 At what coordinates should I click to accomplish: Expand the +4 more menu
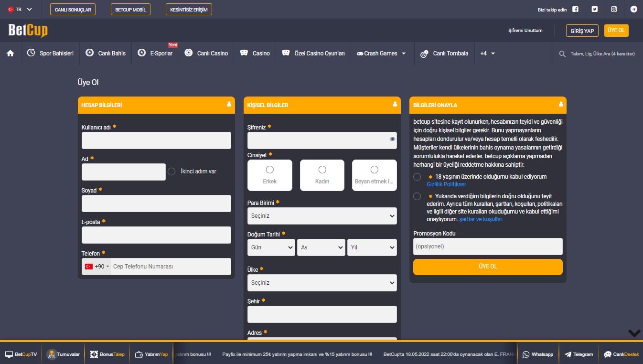(x=488, y=54)
